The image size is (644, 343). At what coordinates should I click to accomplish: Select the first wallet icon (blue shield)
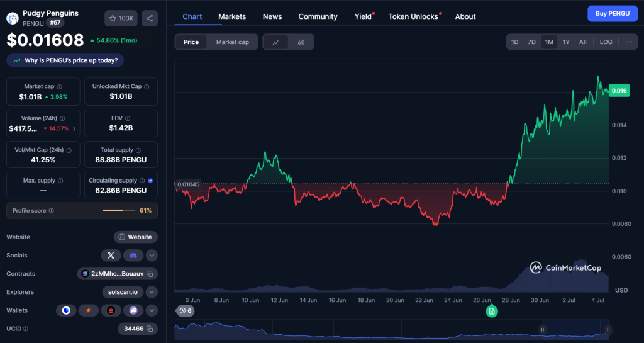click(x=66, y=310)
